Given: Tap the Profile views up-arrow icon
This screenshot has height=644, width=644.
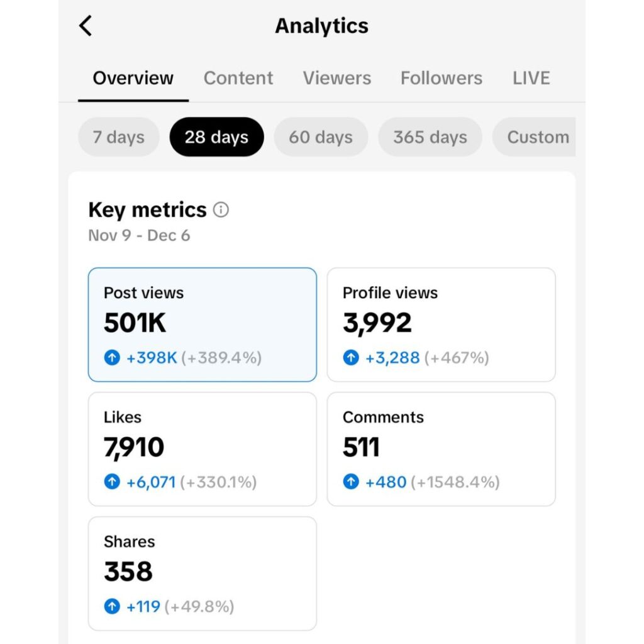Looking at the screenshot, I should 350,358.
